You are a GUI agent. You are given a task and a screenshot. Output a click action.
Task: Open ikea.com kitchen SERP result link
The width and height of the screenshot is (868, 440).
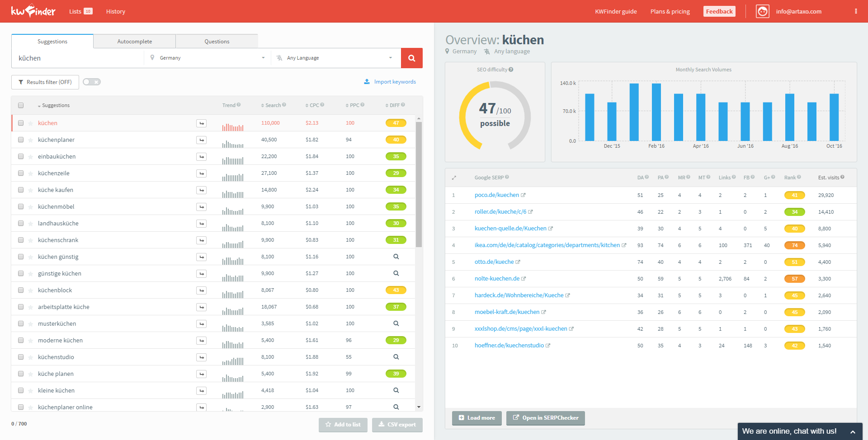547,245
